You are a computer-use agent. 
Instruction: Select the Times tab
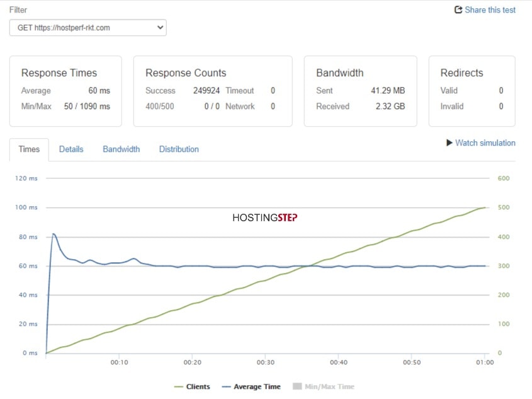pyautogui.click(x=29, y=149)
